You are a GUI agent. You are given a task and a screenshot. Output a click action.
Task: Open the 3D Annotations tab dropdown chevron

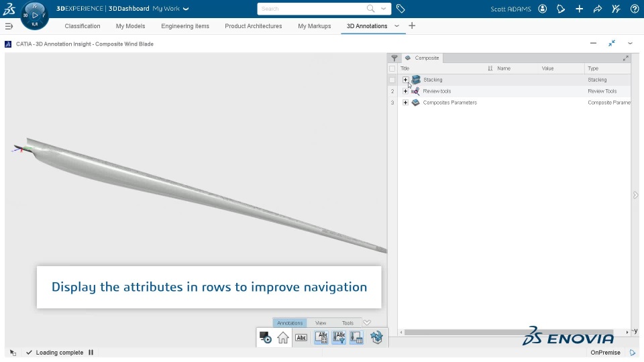pos(396,26)
